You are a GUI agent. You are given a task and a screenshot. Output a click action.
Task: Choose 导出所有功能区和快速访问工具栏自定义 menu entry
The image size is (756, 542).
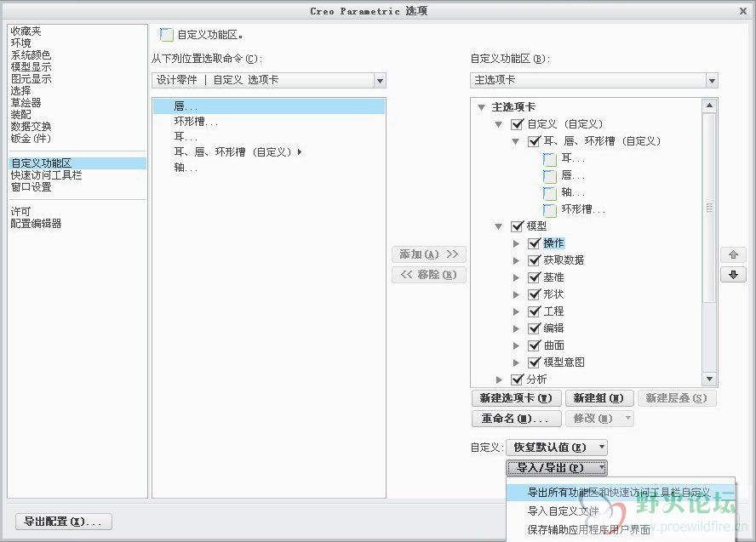(x=621, y=493)
